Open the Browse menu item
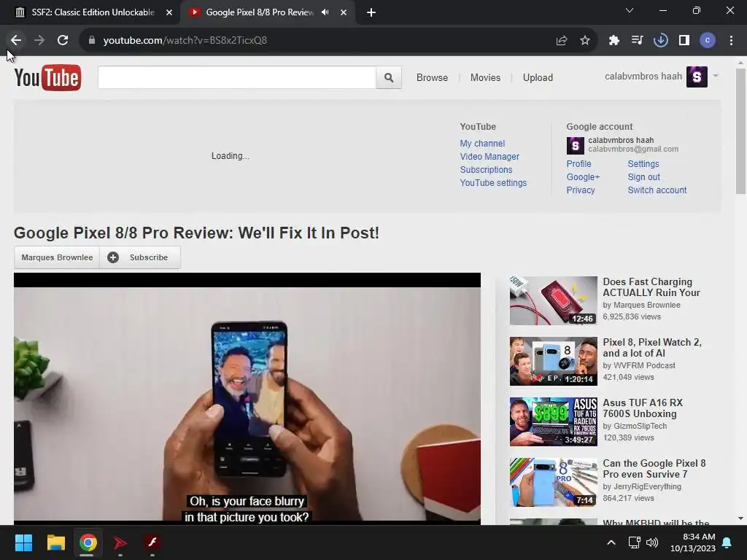The height and width of the screenshot is (560, 747). point(432,77)
